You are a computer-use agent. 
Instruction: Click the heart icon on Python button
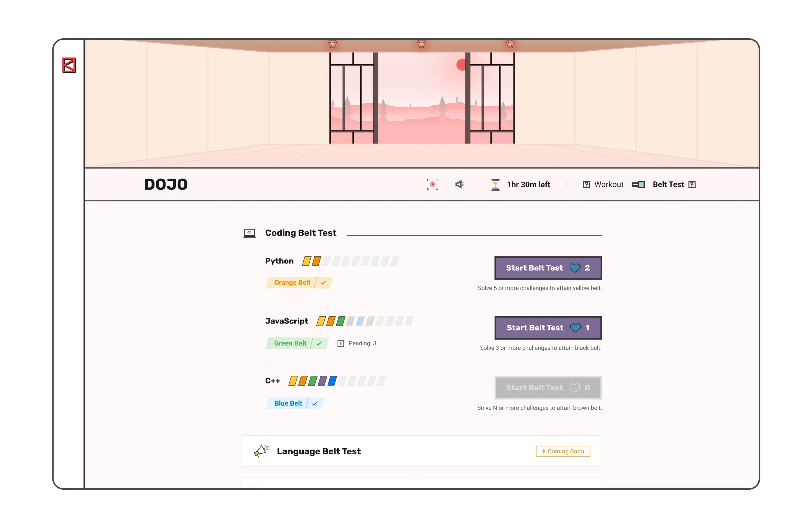pos(575,268)
